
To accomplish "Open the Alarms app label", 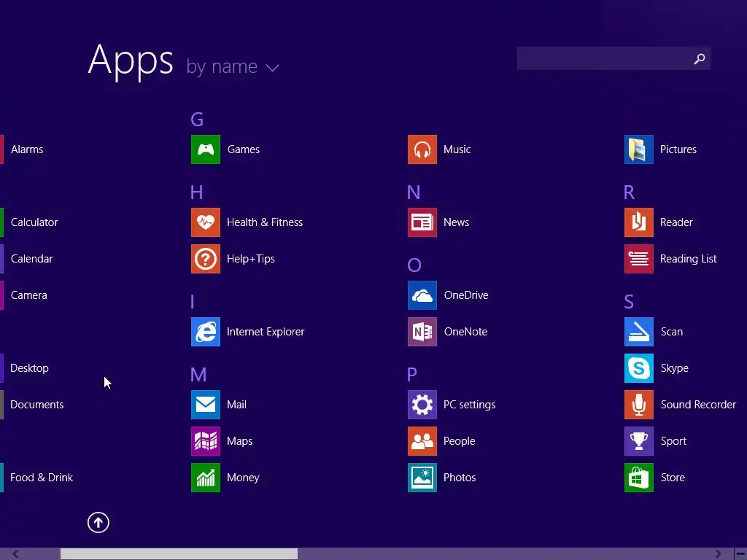I will [x=27, y=149].
